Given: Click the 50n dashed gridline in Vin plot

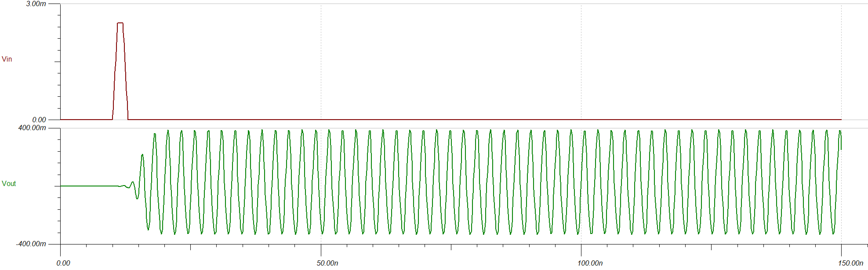Looking at the screenshot, I should tap(321, 61).
